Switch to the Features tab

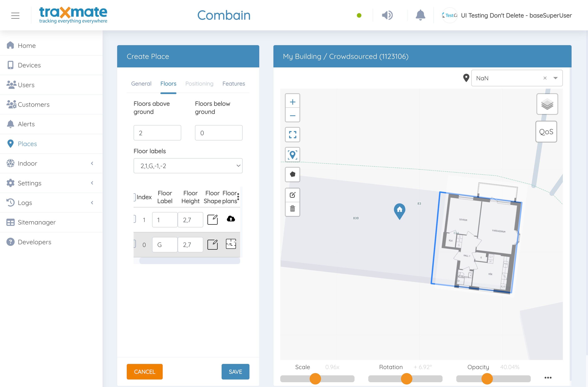233,84
